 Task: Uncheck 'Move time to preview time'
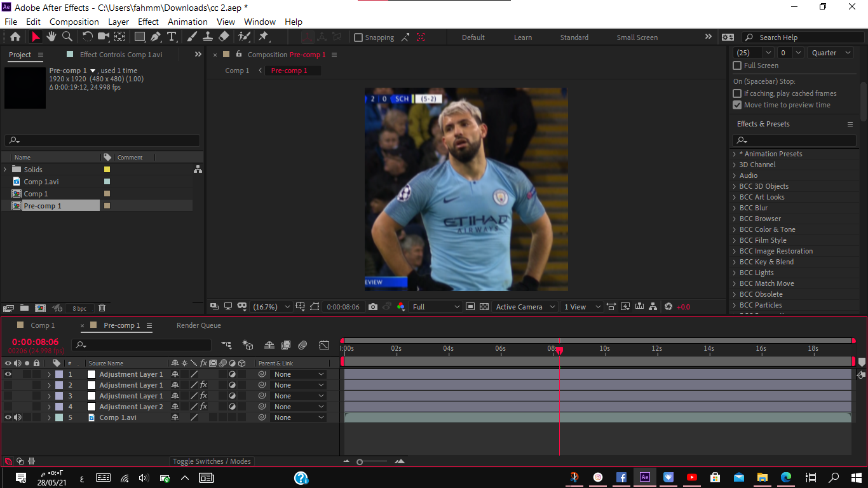(737, 105)
